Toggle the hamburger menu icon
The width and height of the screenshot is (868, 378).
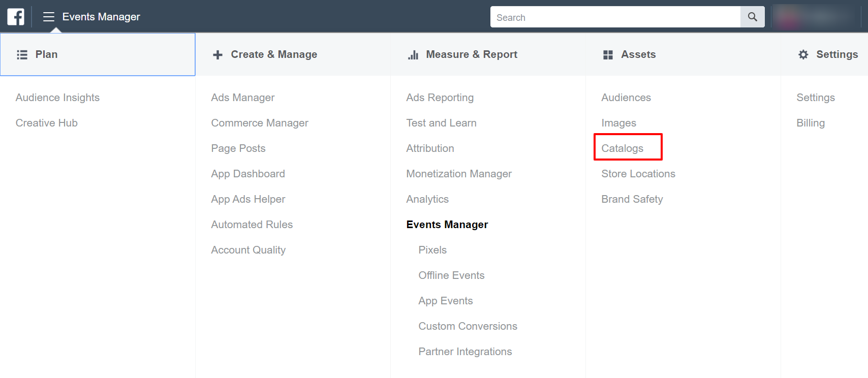click(x=49, y=17)
